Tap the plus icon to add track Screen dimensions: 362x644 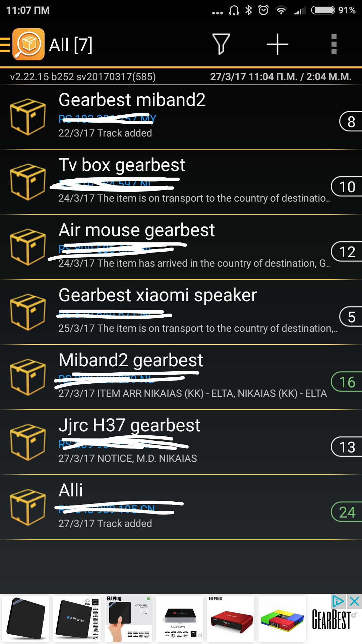point(277,44)
